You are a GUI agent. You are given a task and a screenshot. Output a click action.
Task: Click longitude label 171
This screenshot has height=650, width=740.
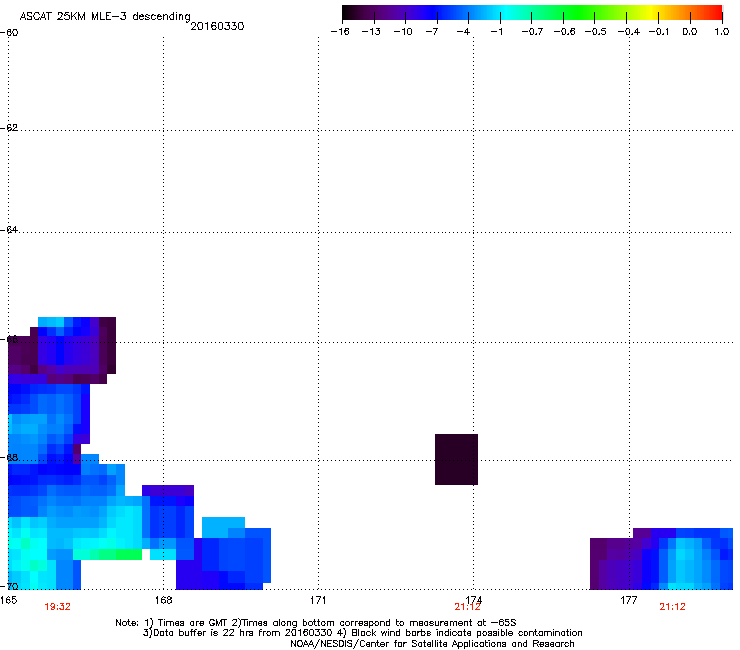tap(318, 600)
